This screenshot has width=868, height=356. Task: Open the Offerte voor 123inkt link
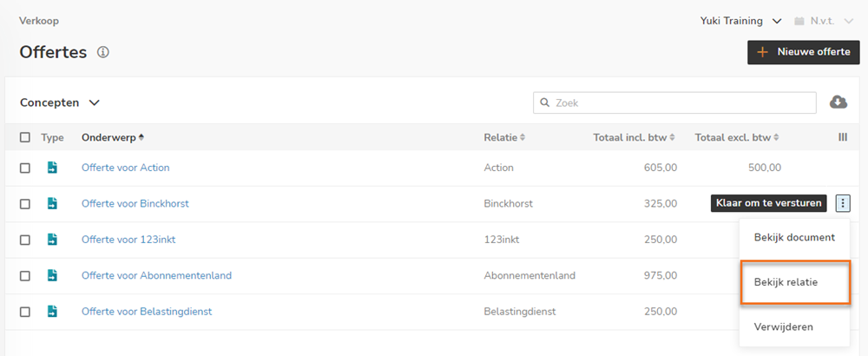tap(128, 239)
